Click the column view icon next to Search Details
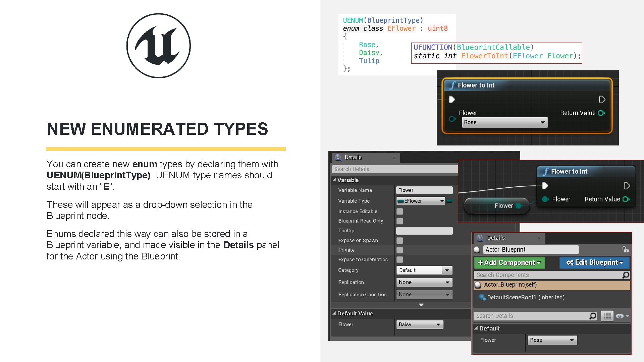The width and height of the screenshot is (644, 362). 607,316
